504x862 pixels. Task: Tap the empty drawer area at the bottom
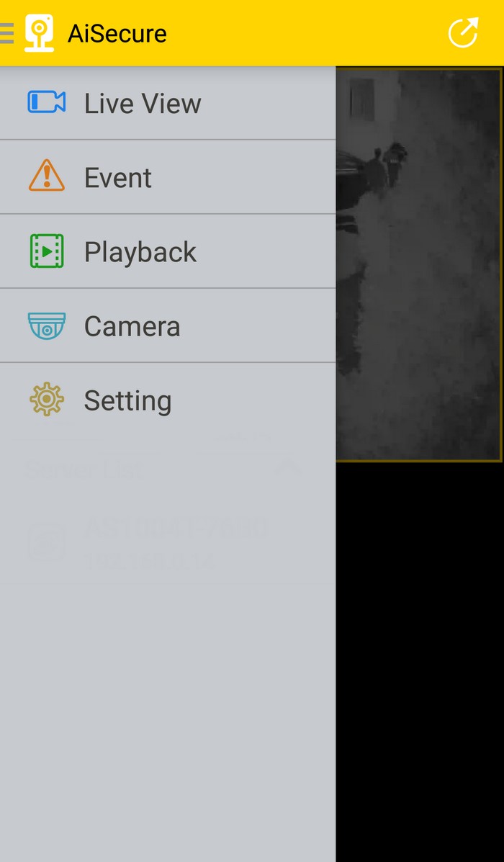pos(168,722)
